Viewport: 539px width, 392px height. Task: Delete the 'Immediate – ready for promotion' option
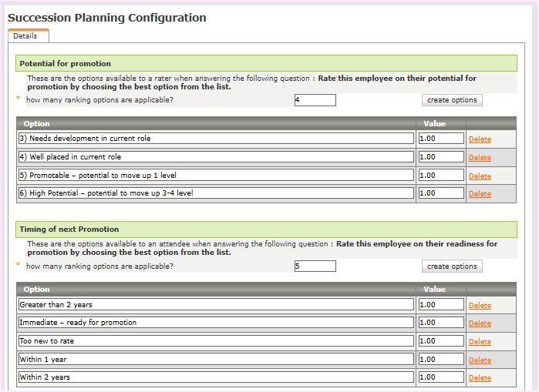click(480, 323)
